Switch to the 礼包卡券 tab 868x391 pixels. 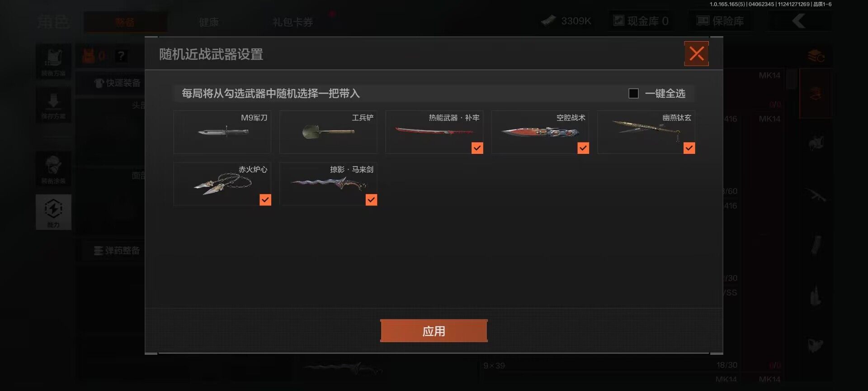[292, 22]
